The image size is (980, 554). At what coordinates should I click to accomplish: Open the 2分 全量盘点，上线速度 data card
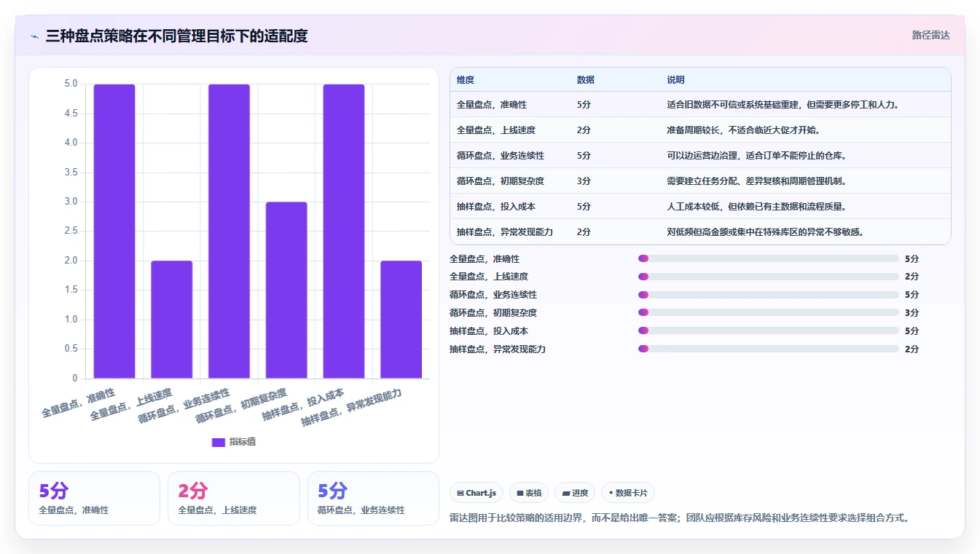[234, 499]
